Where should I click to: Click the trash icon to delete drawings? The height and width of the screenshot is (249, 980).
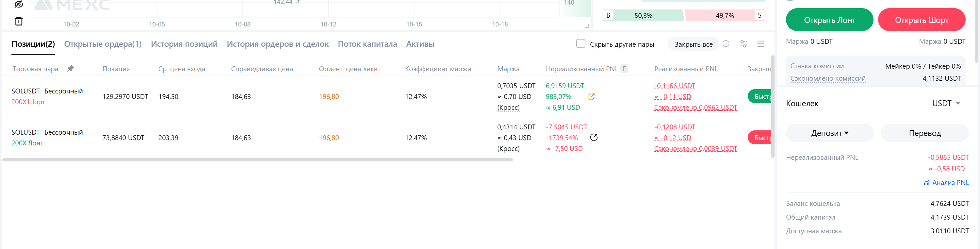[x=19, y=21]
